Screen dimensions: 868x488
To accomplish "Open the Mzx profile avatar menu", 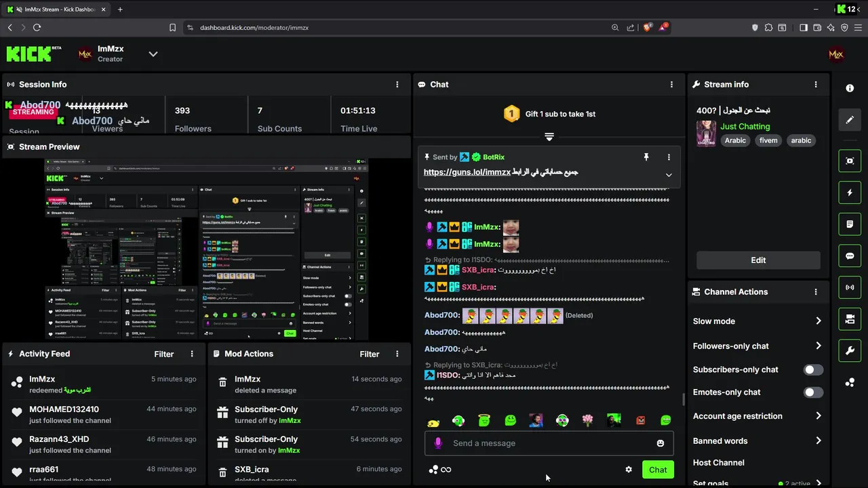I will (x=836, y=54).
